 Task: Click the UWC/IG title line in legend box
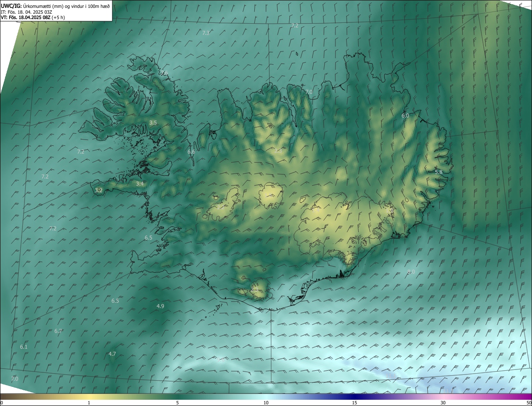[55, 6]
